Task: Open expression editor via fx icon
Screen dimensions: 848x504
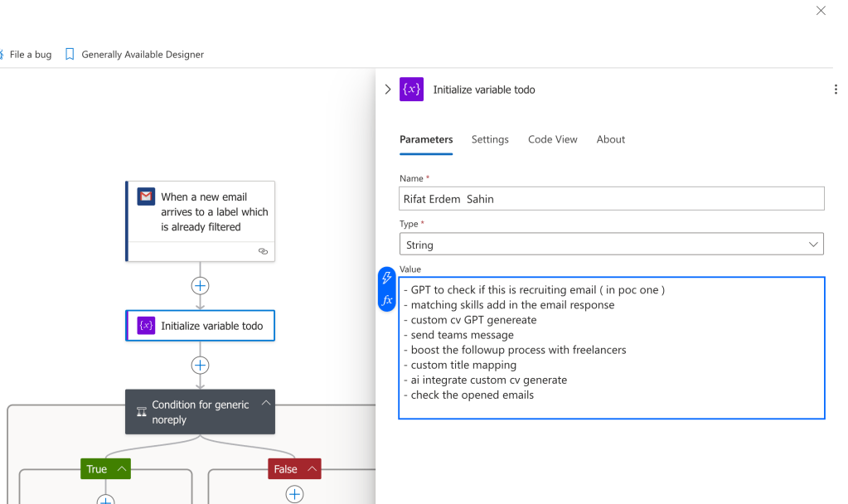Action: (x=386, y=300)
